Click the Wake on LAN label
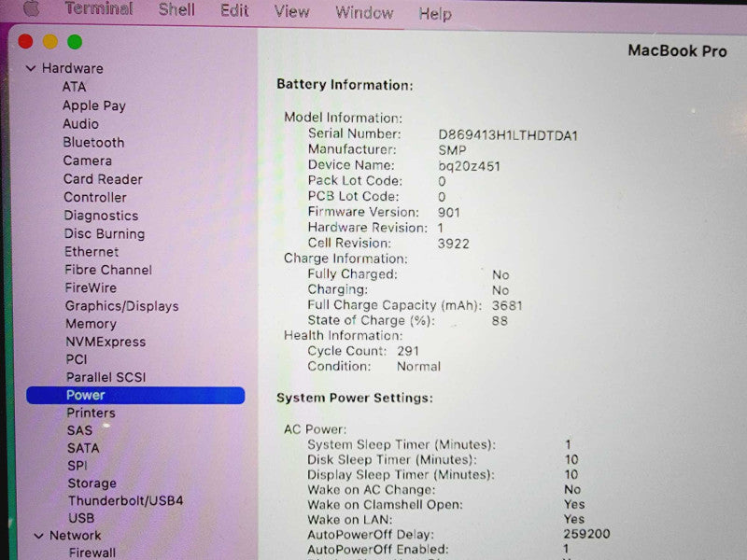 tap(349, 520)
